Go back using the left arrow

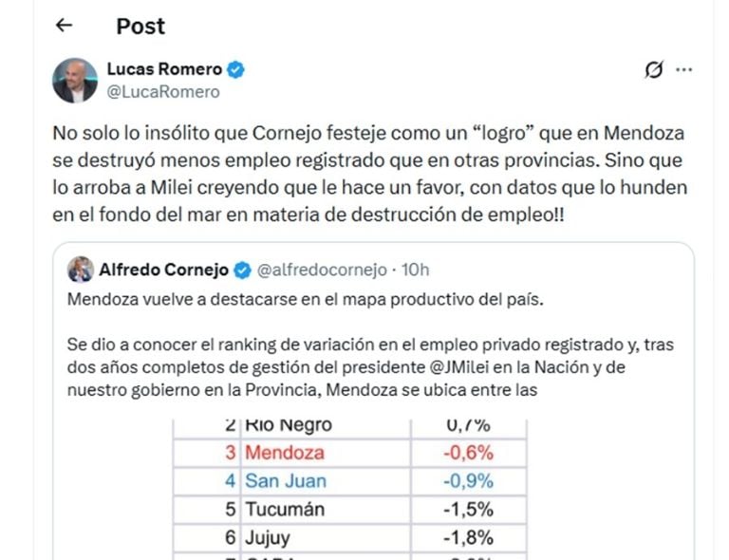pyautogui.click(x=65, y=27)
